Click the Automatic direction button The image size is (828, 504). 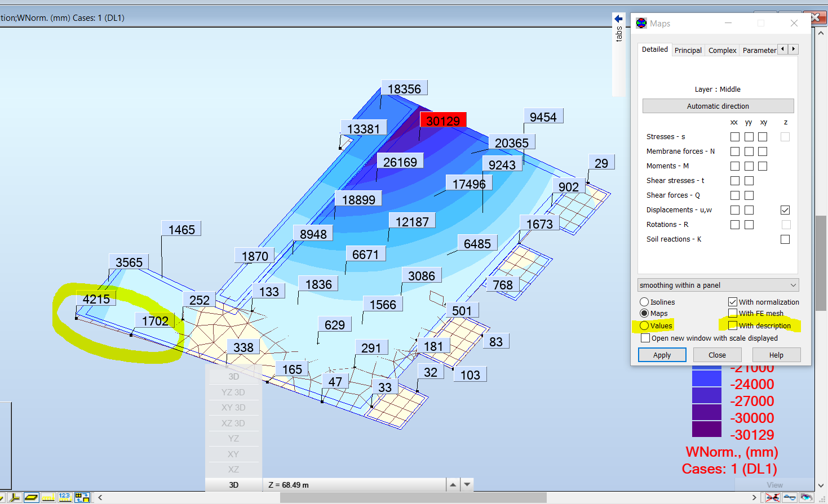[x=718, y=106]
